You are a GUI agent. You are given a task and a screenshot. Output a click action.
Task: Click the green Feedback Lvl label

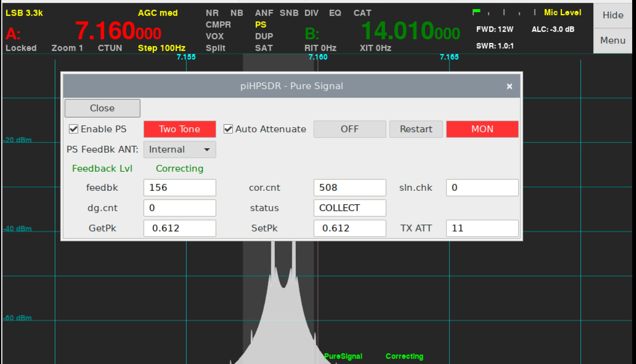click(102, 169)
